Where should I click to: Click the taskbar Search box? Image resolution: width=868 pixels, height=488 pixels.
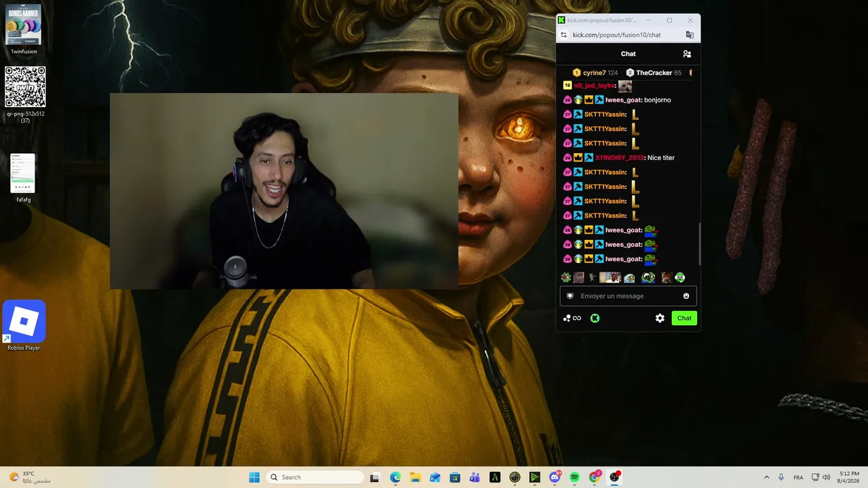tap(315, 477)
